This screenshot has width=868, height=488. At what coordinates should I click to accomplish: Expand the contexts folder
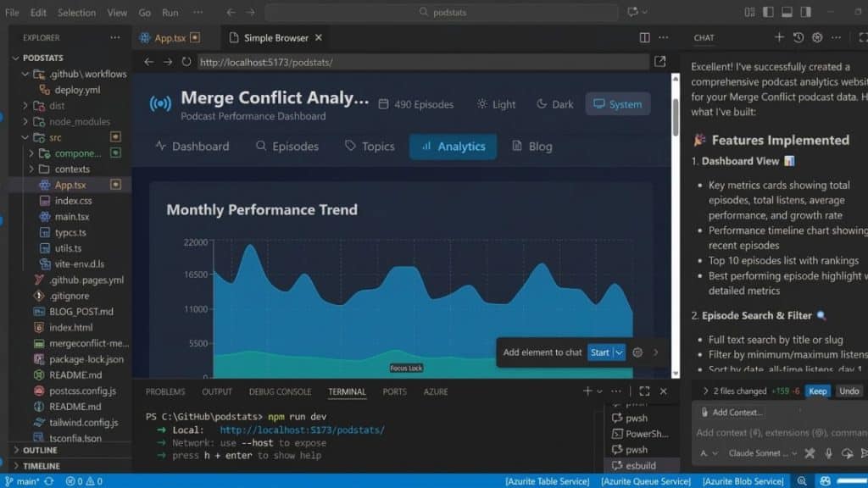(x=31, y=169)
